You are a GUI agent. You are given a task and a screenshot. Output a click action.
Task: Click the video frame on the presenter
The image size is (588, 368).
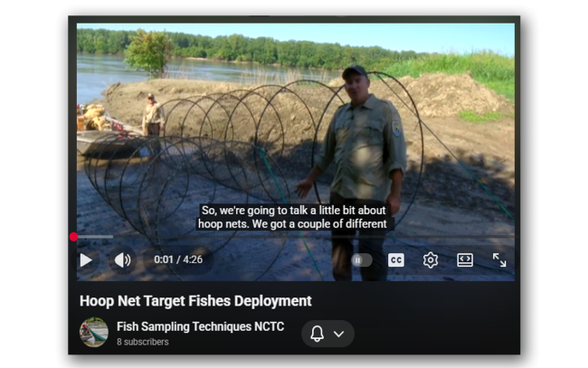click(x=361, y=157)
